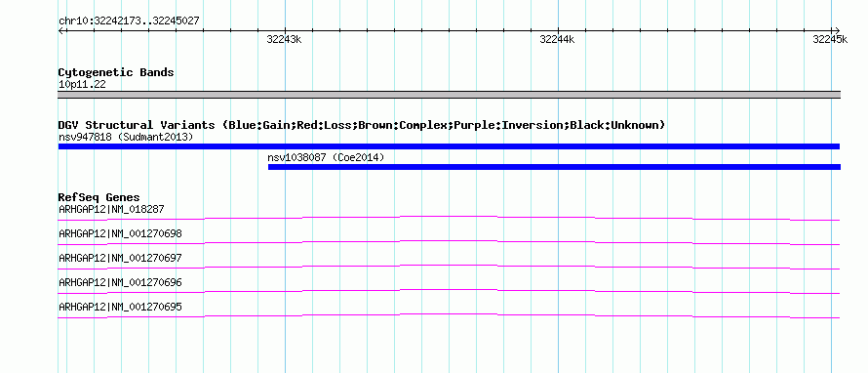
Task: Click the 10p11.22 band label
Action: pyautogui.click(x=82, y=85)
